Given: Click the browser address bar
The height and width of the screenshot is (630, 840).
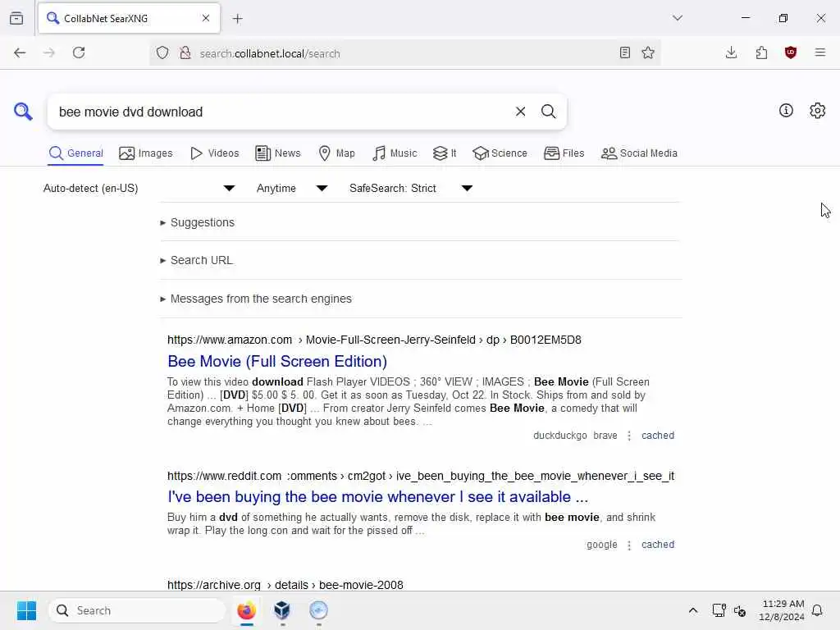Looking at the screenshot, I should [404, 53].
